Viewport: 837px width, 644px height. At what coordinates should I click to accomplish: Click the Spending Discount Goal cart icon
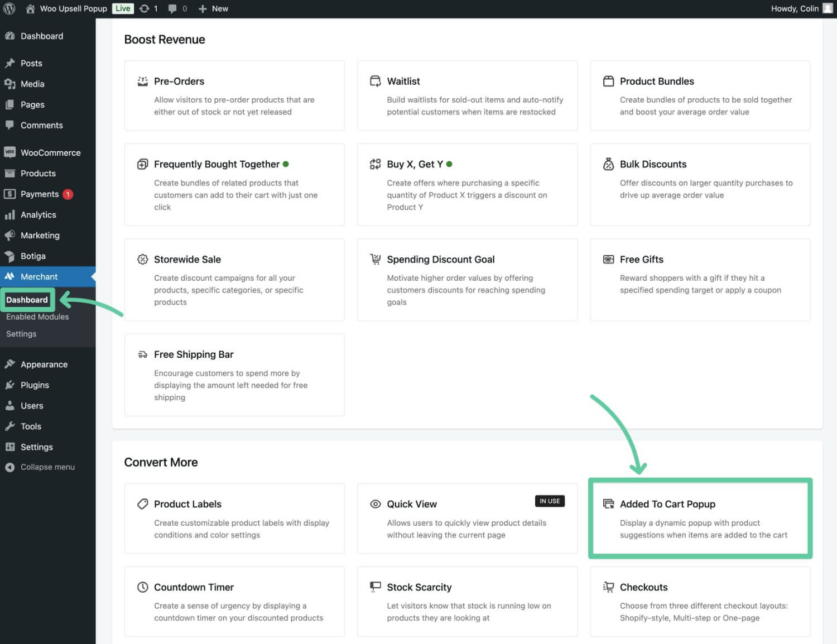(376, 259)
